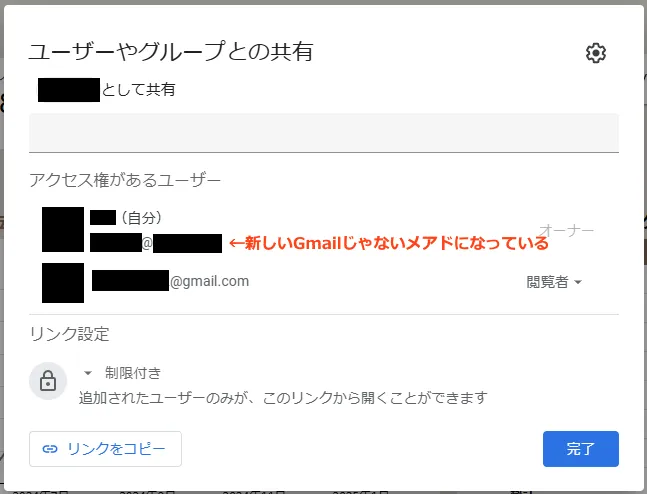This screenshot has height=494, width=647.
Task: Click the owner's redacted email address
Action: [x=155, y=242]
